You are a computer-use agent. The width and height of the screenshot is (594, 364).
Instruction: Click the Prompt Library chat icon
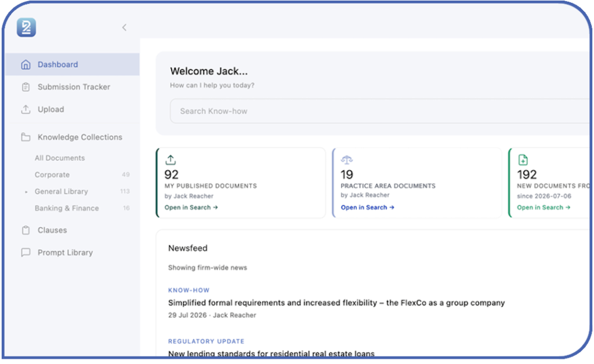(26, 252)
